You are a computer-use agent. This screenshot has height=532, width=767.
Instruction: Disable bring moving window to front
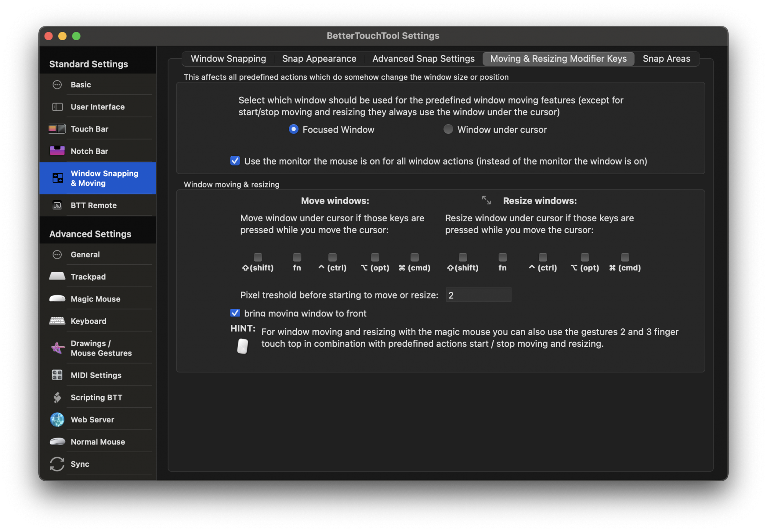(235, 313)
